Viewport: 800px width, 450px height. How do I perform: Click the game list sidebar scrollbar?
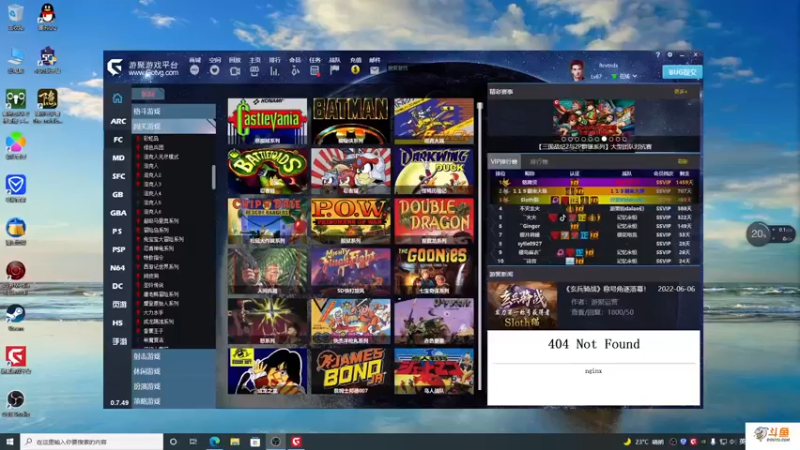click(213, 177)
